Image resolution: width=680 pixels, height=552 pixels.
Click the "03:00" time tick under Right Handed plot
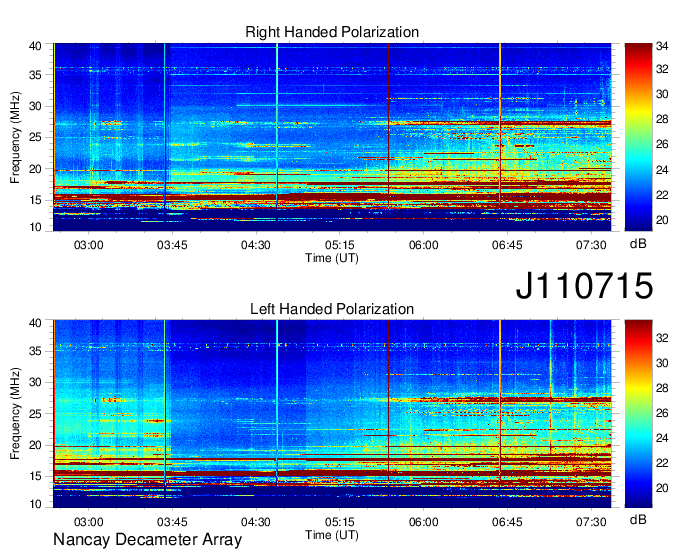pos(88,245)
